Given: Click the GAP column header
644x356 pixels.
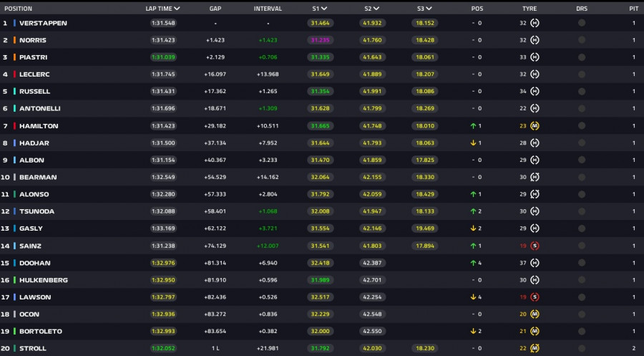Looking at the screenshot, I should [215, 9].
